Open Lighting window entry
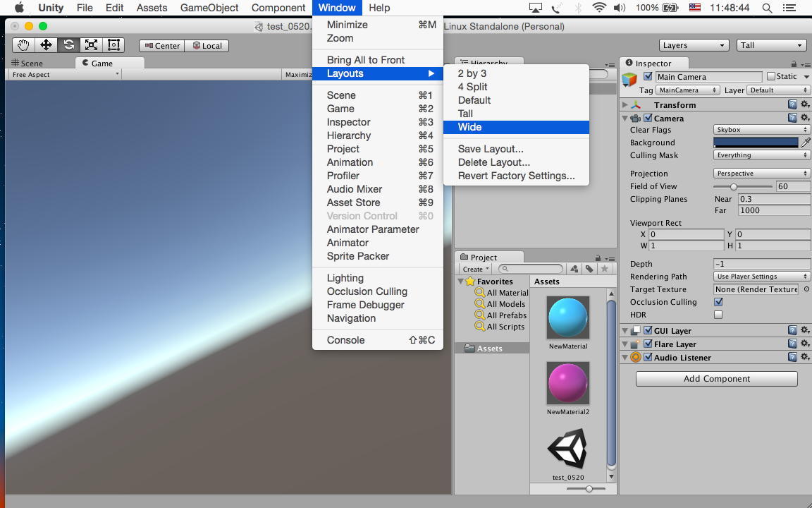Screen dimensions: 812x508 [378, 278]
